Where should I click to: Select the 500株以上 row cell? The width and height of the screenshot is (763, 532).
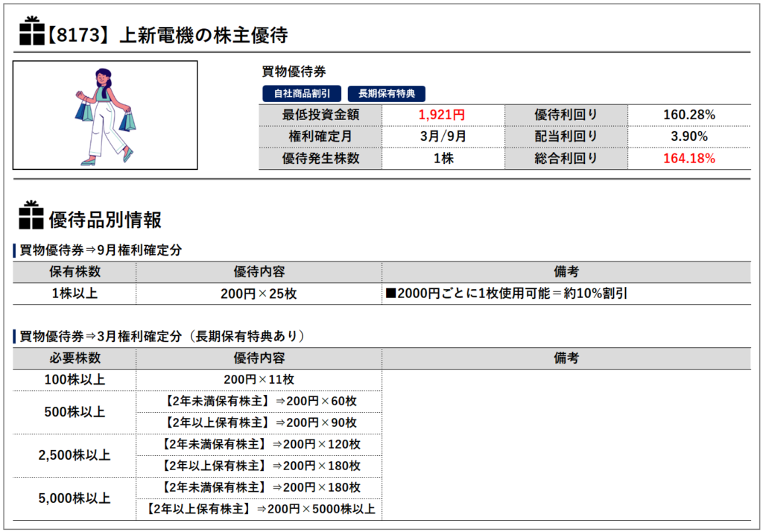[75, 412]
